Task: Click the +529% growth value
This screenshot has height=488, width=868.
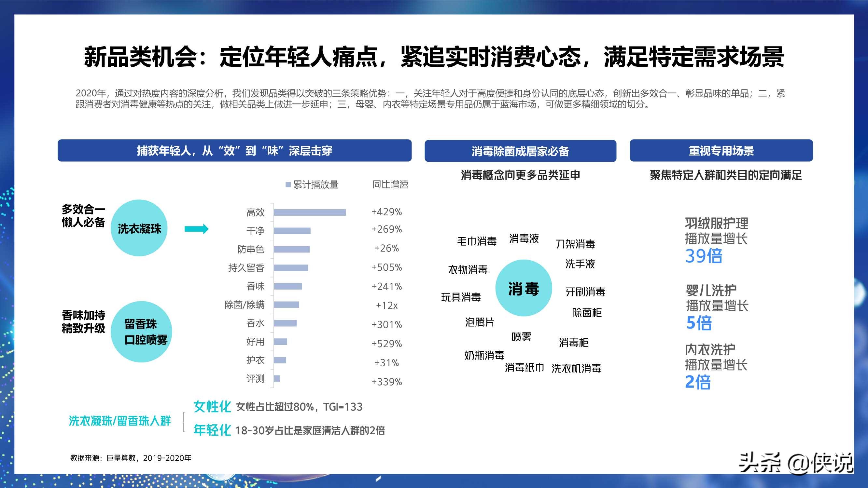Action: coord(386,344)
